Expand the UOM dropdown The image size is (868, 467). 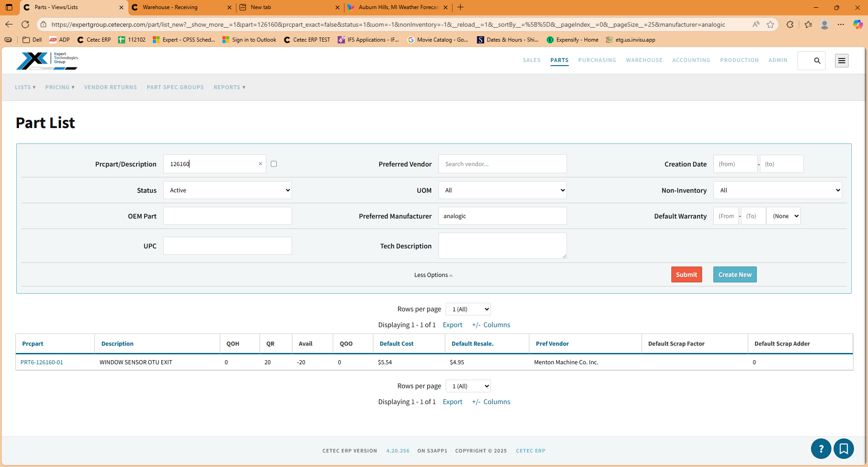[x=502, y=191]
